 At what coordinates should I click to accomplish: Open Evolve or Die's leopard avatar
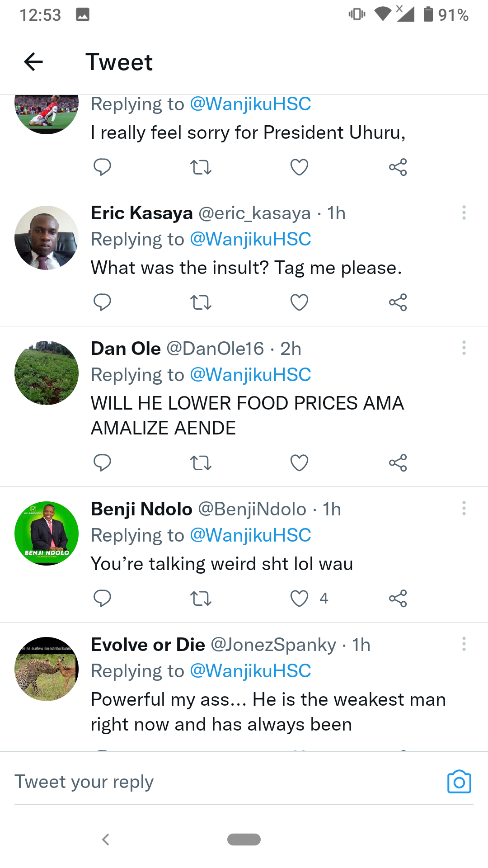(x=47, y=669)
